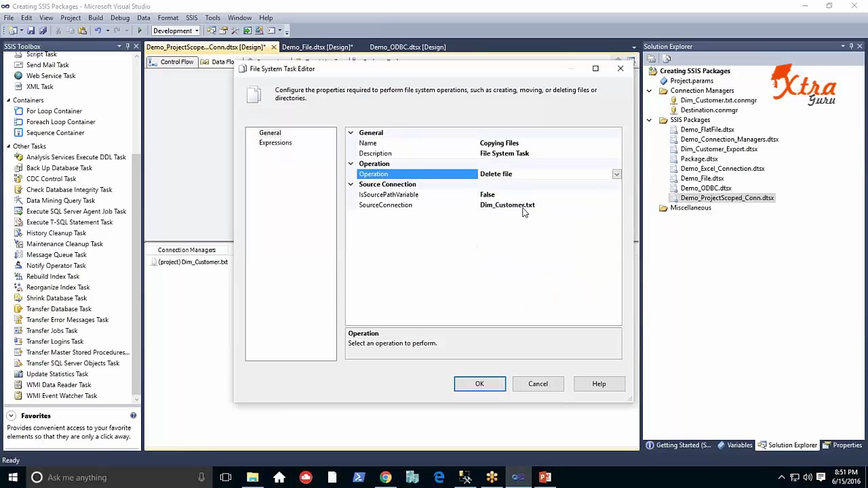Screen dimensions: 868x488
Task: Click the Help button in the dialog
Action: (x=599, y=384)
